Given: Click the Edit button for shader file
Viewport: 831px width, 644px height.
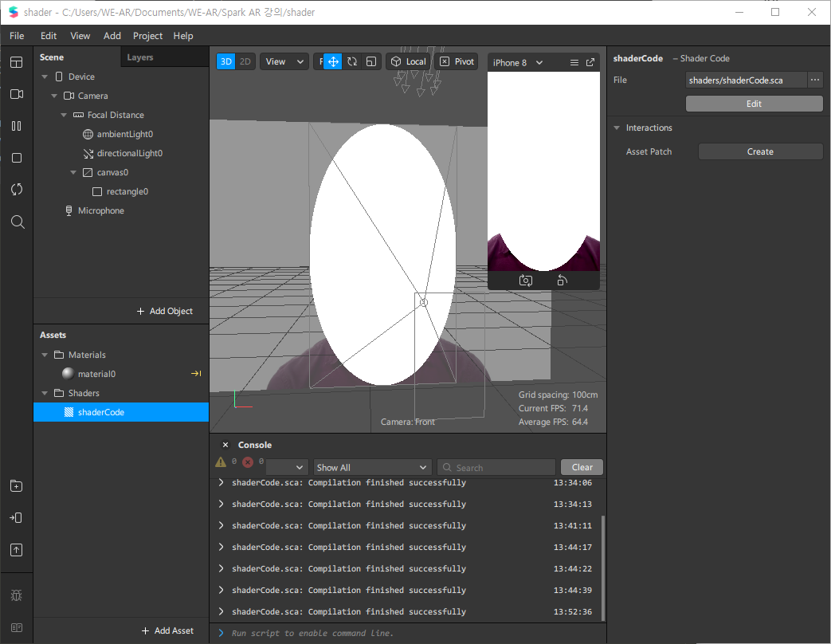Looking at the screenshot, I should coord(754,104).
